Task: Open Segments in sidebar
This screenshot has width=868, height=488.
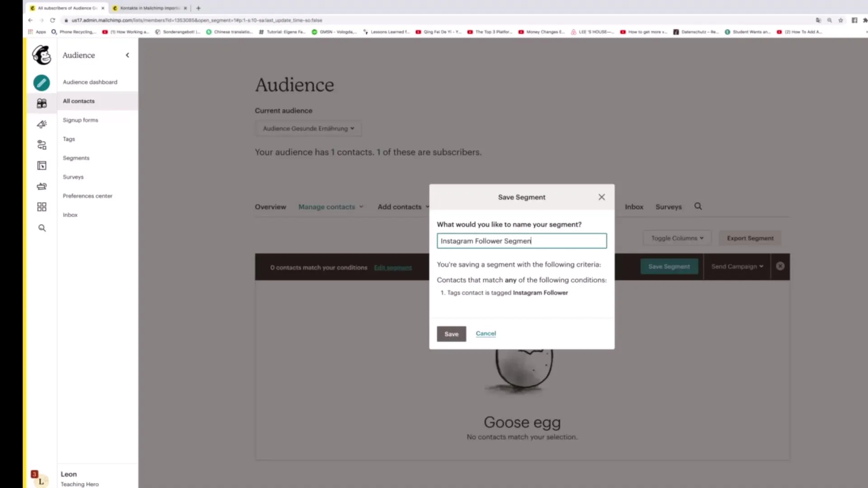Action: (x=76, y=158)
